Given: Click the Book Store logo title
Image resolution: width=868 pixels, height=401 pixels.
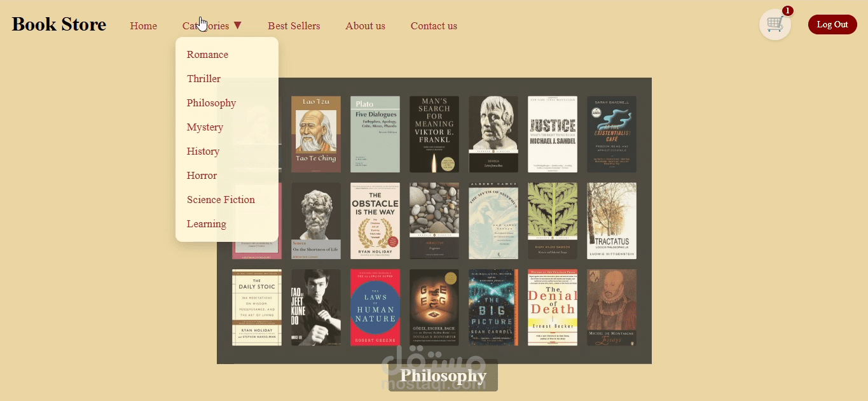Looking at the screenshot, I should coord(59,24).
